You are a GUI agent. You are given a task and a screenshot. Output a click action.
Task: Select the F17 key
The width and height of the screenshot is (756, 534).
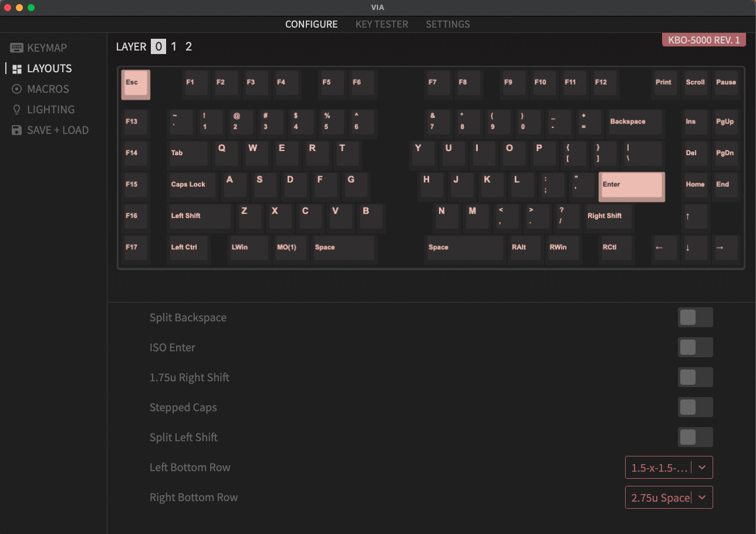click(x=136, y=250)
